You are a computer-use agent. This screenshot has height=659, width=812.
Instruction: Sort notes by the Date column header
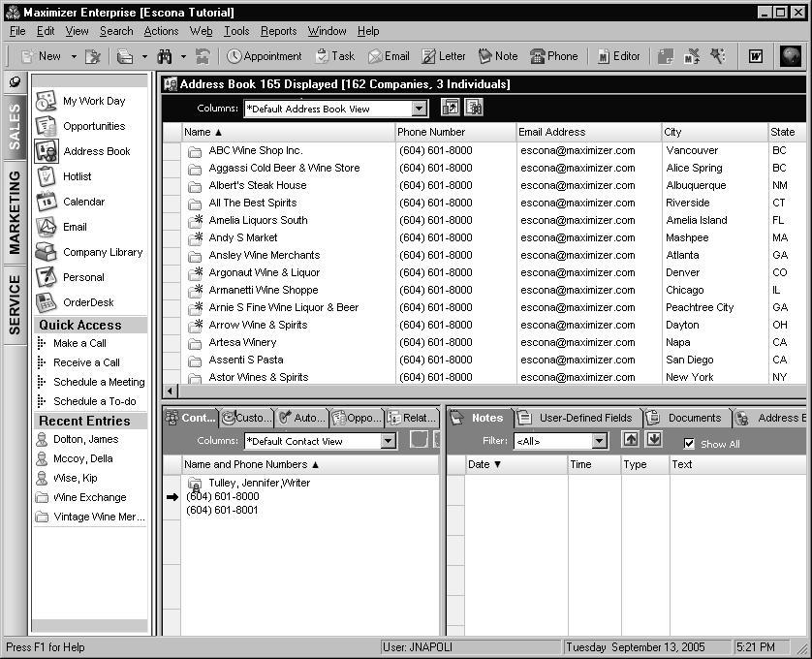coord(515,465)
